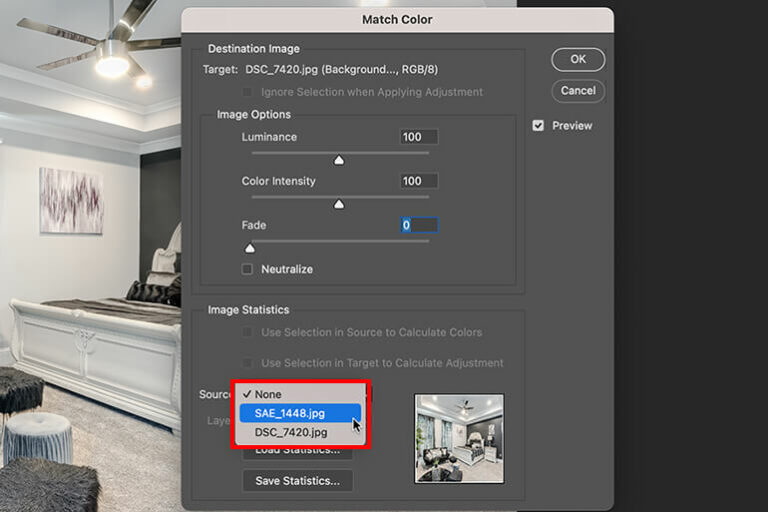Image resolution: width=768 pixels, height=512 pixels.
Task: Toggle the Preview checkbox
Action: [539, 126]
